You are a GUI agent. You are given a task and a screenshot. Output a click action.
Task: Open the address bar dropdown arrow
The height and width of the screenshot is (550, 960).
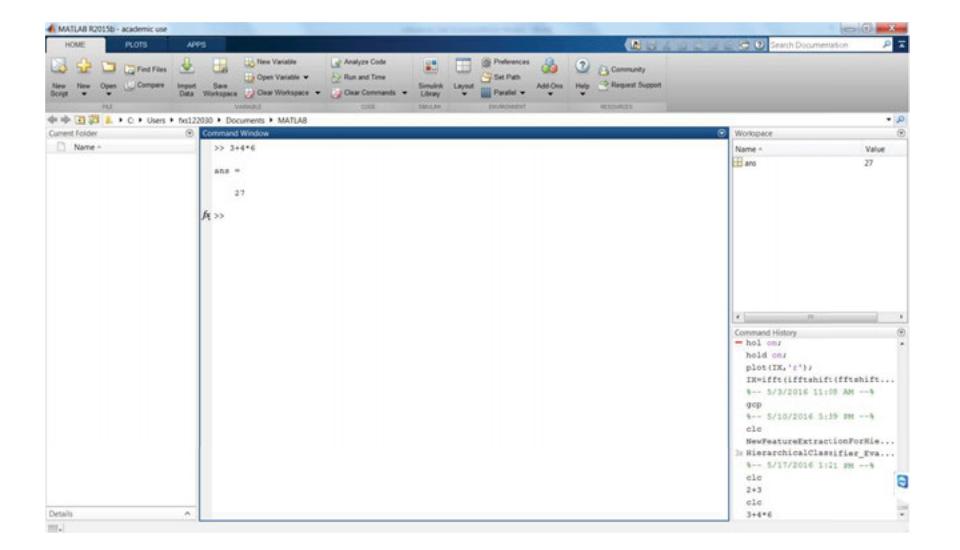pyautogui.click(x=888, y=120)
